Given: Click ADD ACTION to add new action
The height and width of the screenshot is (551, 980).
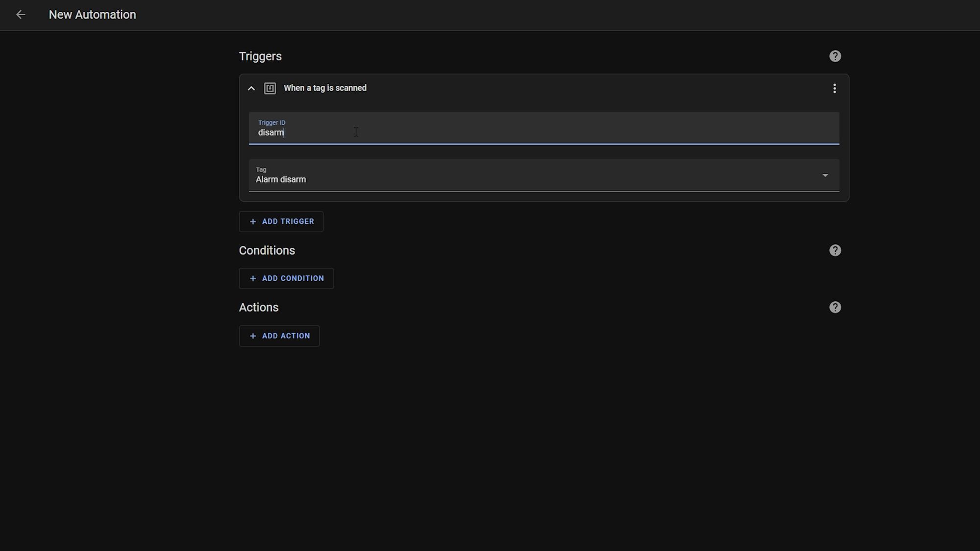Looking at the screenshot, I should pyautogui.click(x=279, y=335).
